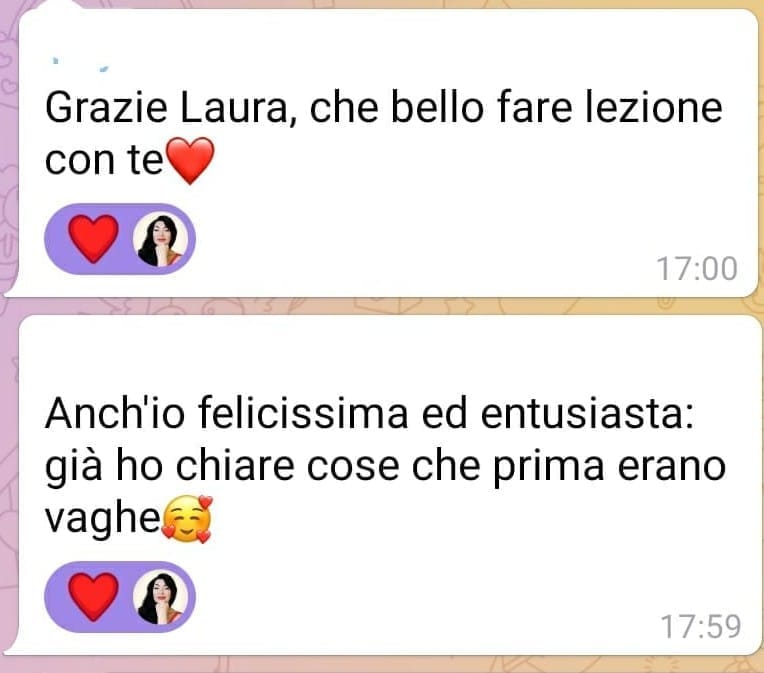Image resolution: width=764 pixels, height=673 pixels.
Task: Click chat wallpaper strip between the two bubbles
Action: (382, 306)
